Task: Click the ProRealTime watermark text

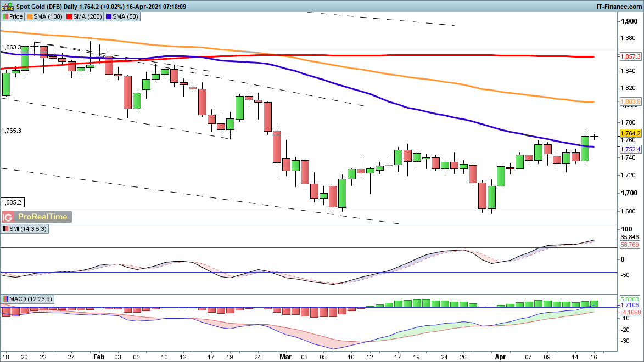Action: (x=42, y=217)
